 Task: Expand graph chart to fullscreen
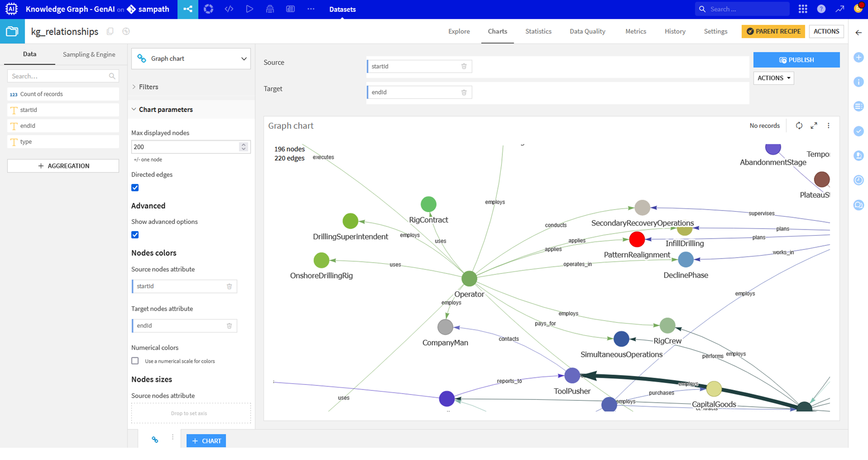[x=814, y=126]
